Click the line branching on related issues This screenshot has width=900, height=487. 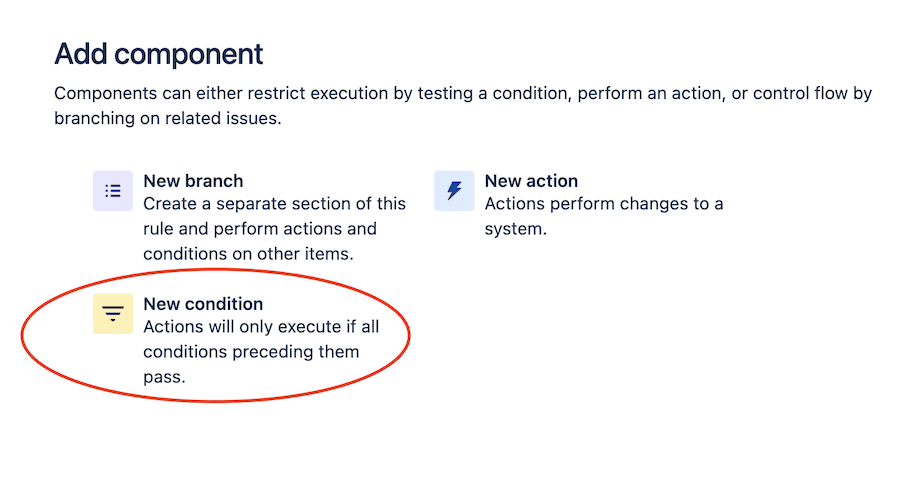(x=168, y=118)
